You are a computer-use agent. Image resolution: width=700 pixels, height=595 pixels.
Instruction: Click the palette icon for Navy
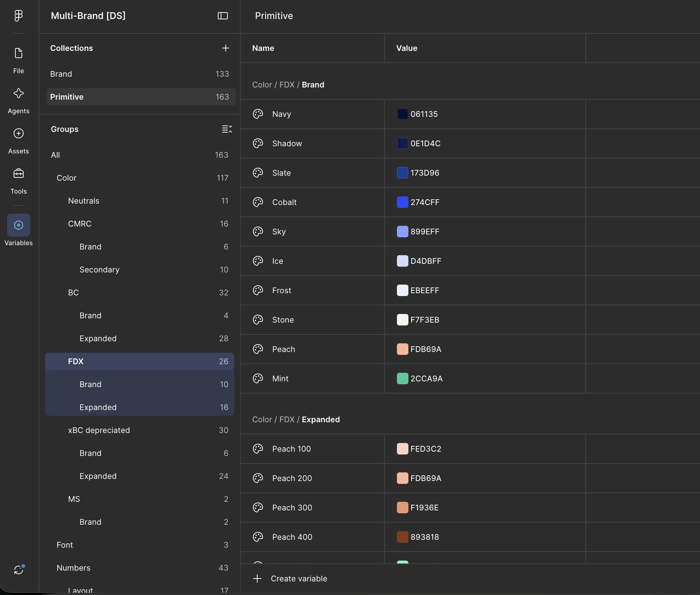pyautogui.click(x=258, y=114)
